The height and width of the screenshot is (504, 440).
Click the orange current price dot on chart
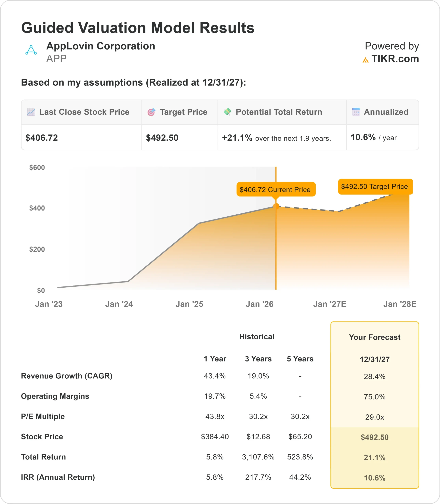(x=276, y=206)
